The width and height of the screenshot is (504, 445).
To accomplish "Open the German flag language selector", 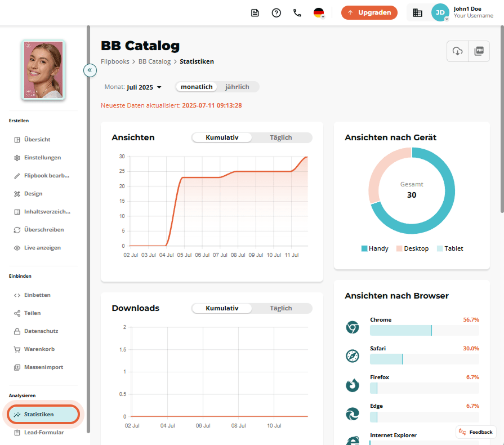I will click(x=319, y=13).
